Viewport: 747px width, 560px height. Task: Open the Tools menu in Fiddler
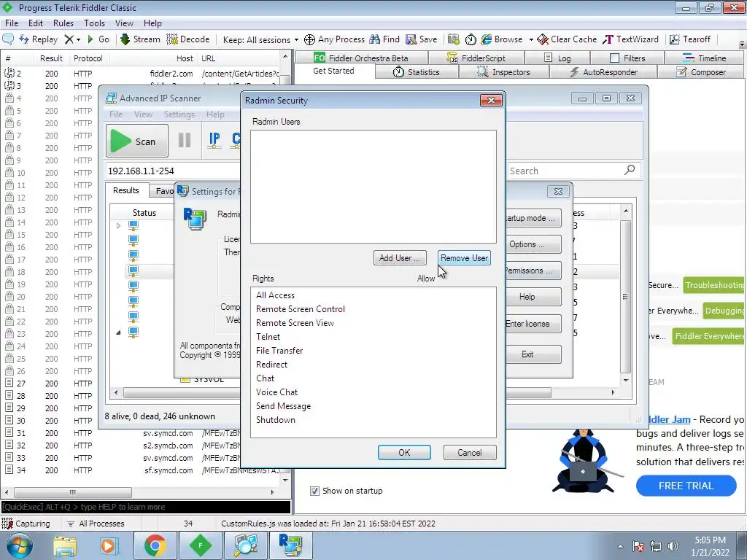94,23
